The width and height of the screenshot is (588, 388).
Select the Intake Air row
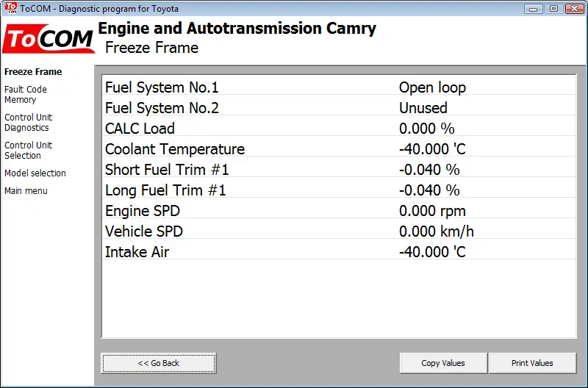click(x=339, y=252)
